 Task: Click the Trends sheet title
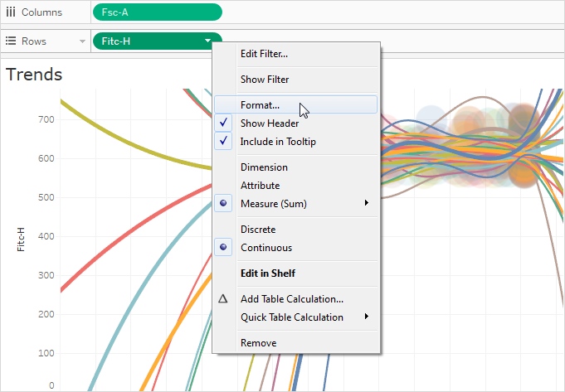pos(34,75)
